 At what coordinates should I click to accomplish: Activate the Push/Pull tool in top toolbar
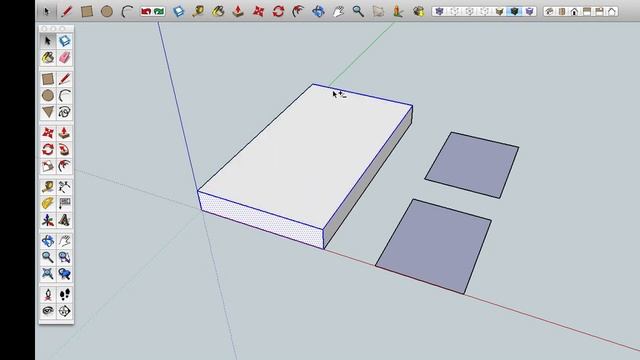pos(238,11)
